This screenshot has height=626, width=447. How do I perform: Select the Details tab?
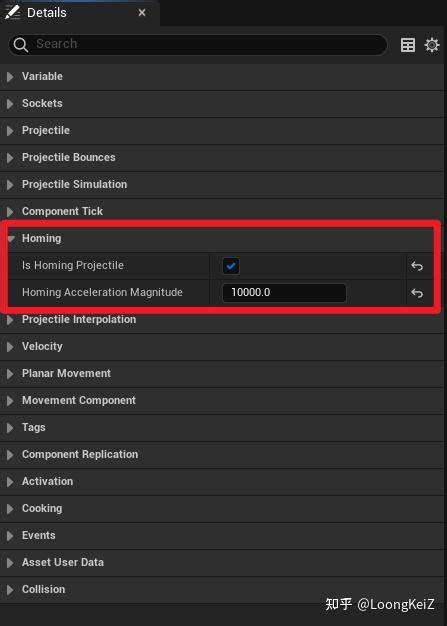point(46,13)
